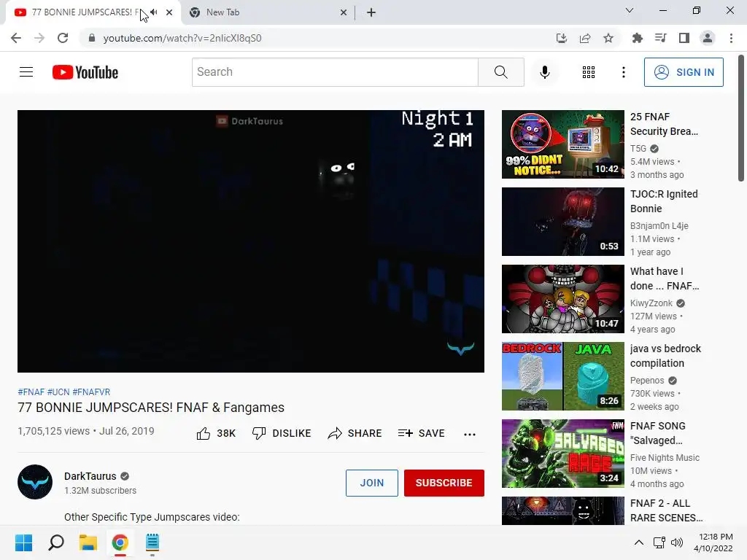Open TJOC:R Ignited Bonnie thumbnail
This screenshot has width=747, height=560.
pos(562,222)
